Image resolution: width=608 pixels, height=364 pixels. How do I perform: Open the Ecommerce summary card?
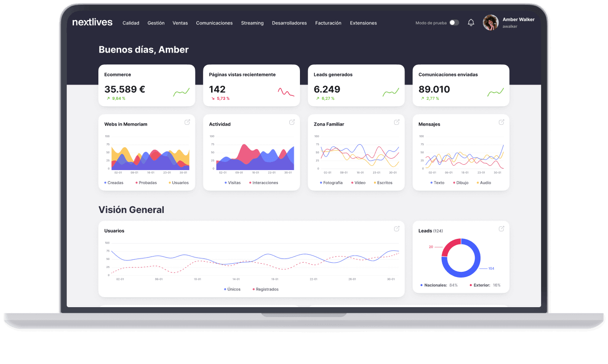tap(147, 86)
